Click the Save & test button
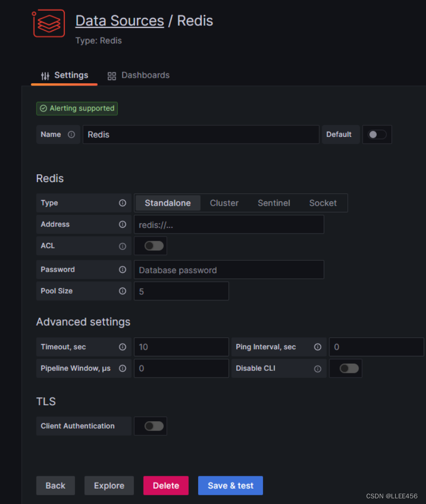 [x=230, y=485]
